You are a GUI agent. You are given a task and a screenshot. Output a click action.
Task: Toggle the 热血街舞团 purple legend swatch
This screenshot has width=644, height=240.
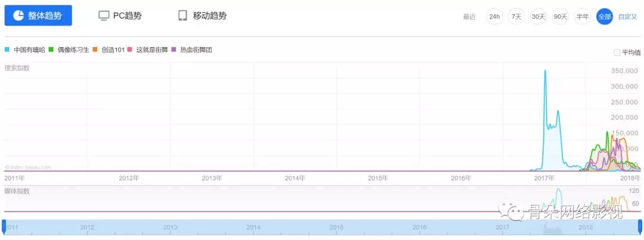coord(174,49)
